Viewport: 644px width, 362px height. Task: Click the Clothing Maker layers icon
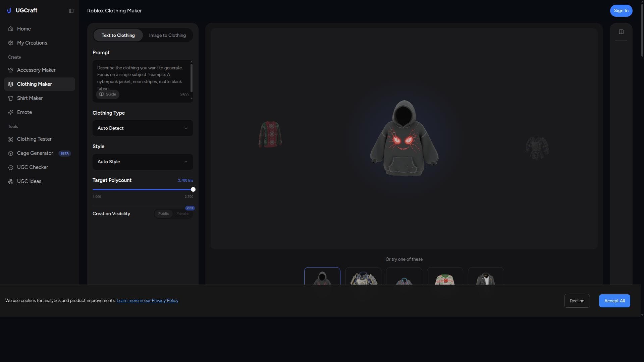click(x=11, y=84)
